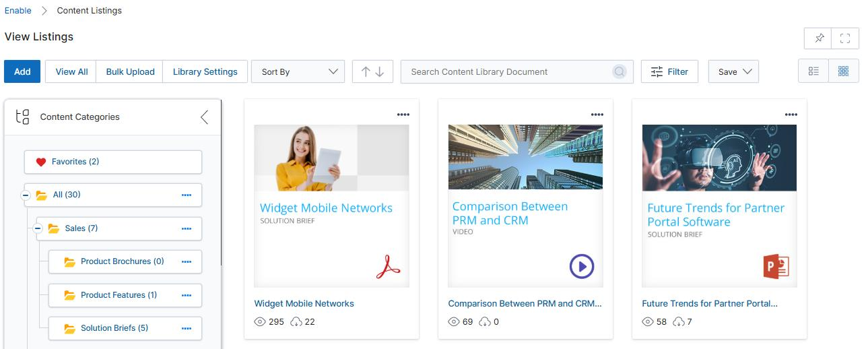Open options menu on Widget Mobile Networks card
This screenshot has height=349, width=868.
[x=403, y=115]
